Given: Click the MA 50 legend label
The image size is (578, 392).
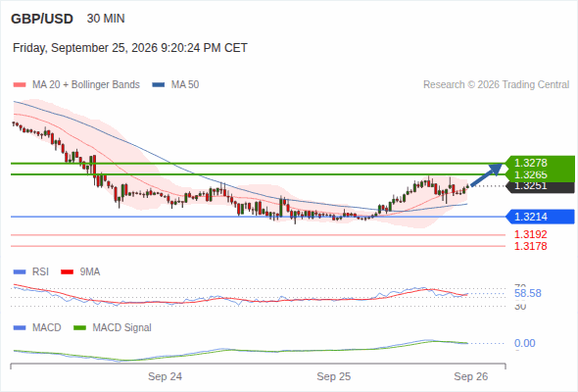Looking at the screenshot, I should (x=185, y=85).
